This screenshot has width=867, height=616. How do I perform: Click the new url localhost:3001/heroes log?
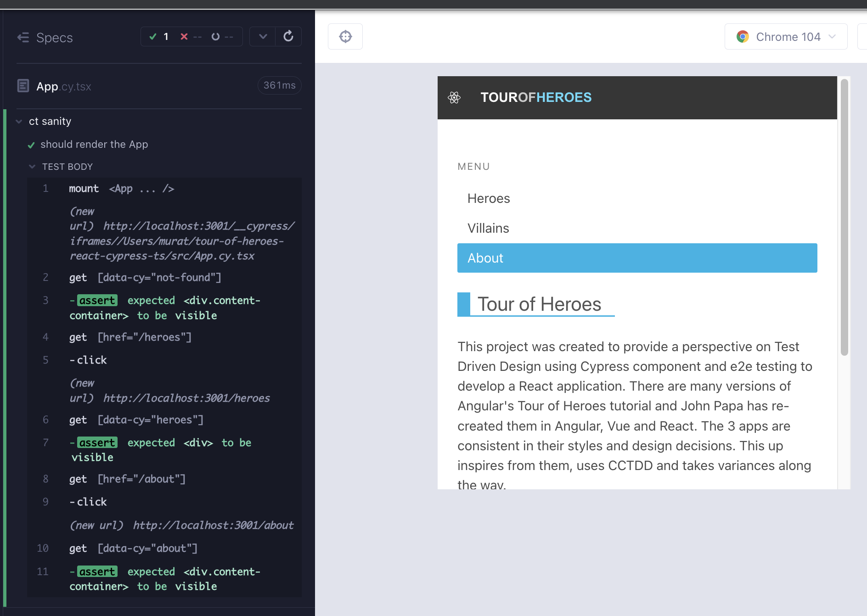pos(169,391)
